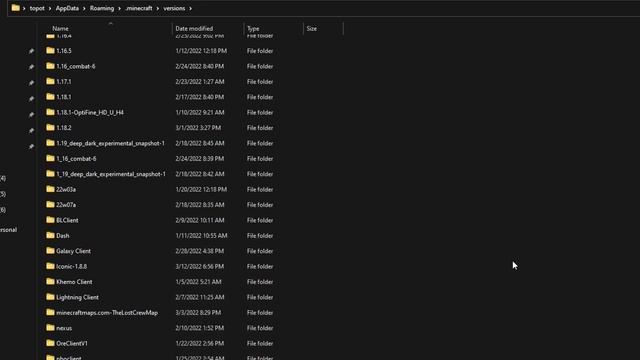The width and height of the screenshot is (640, 360).
Task: Select the 1.16_combat-6 folder name
Action: [76, 66]
